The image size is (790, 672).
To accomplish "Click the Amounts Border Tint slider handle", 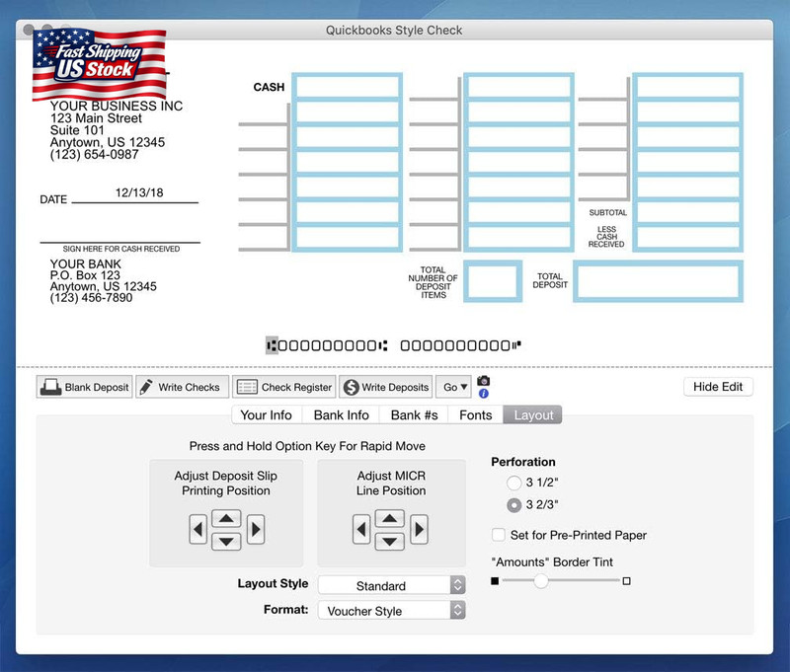I will (540, 581).
